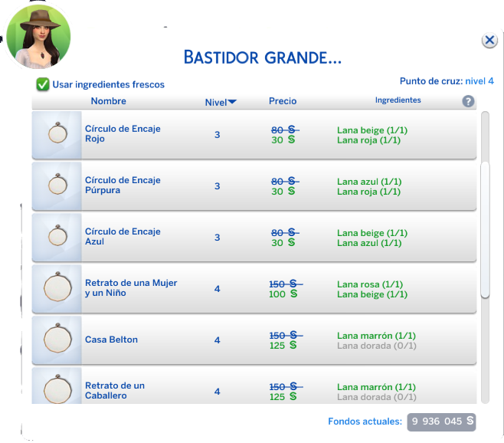The height and width of the screenshot is (443, 504).
Task: Click the Fondos actuales 9 936 045 field
Action: (441, 422)
